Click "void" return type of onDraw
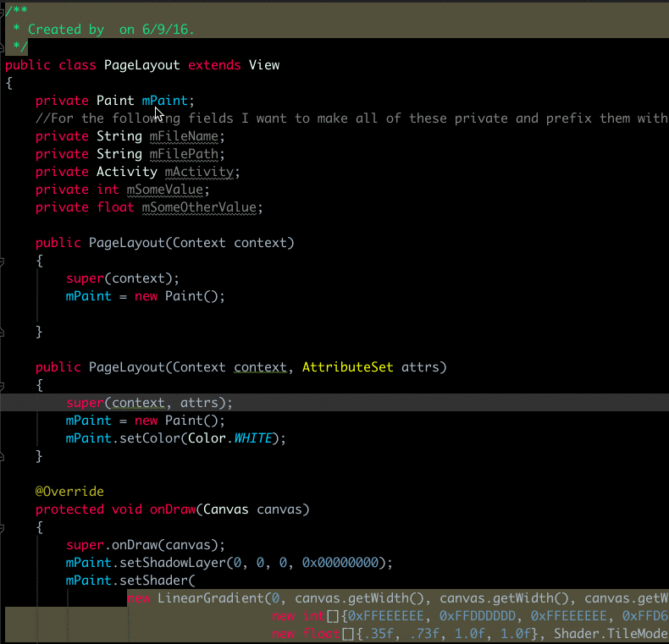 tap(127, 509)
